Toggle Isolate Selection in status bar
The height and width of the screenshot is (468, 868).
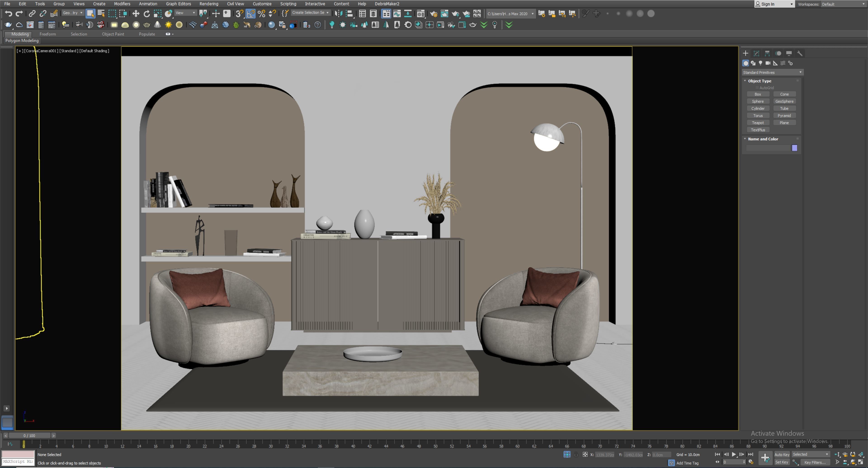(567, 454)
